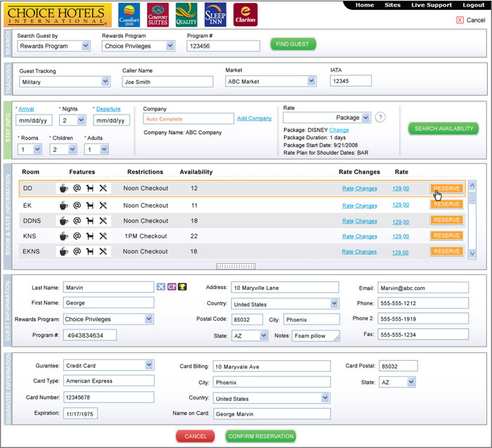Click the airplane icon next to Last Name
The width and height of the screenshot is (492, 448).
click(161, 287)
